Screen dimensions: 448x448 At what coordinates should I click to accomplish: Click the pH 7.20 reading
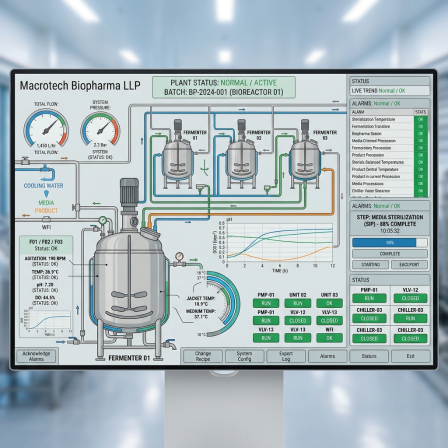pos(45,285)
